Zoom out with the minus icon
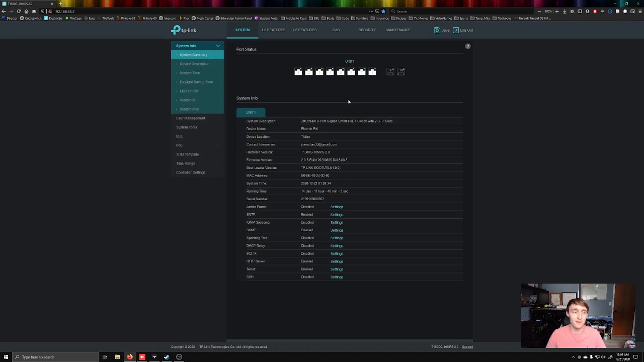Image resolution: width=644 pixels, height=362 pixels. click(x=539, y=11)
